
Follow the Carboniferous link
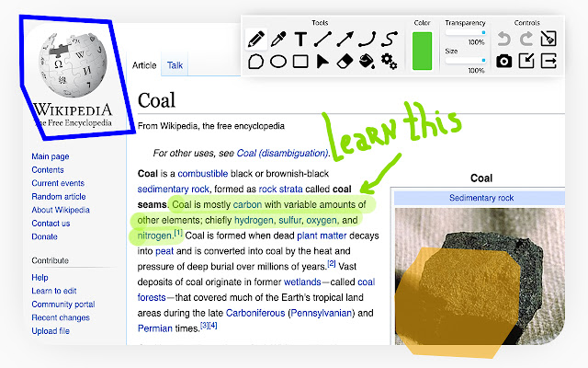(255, 313)
